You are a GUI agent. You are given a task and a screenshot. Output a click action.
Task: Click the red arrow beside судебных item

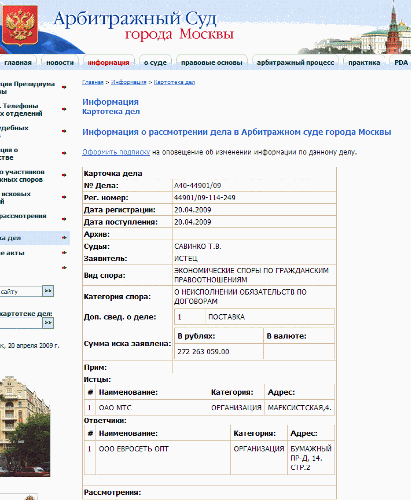pyautogui.click(x=64, y=131)
